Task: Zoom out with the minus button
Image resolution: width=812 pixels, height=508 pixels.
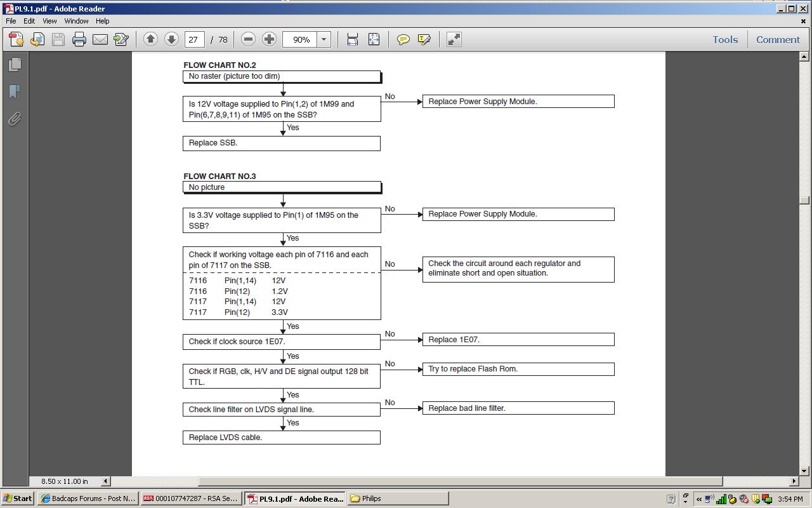Action: tap(249, 39)
